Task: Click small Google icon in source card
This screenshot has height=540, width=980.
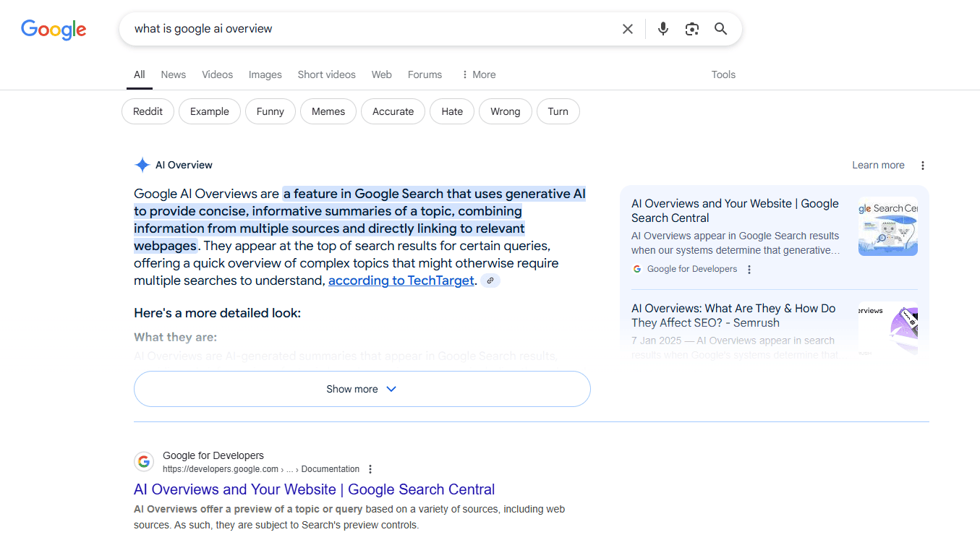Action: [x=637, y=269]
